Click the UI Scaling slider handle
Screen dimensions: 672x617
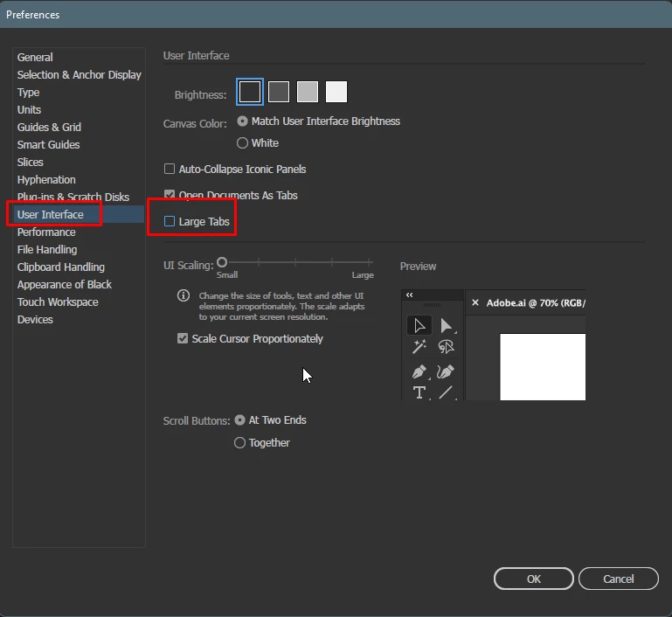222,262
